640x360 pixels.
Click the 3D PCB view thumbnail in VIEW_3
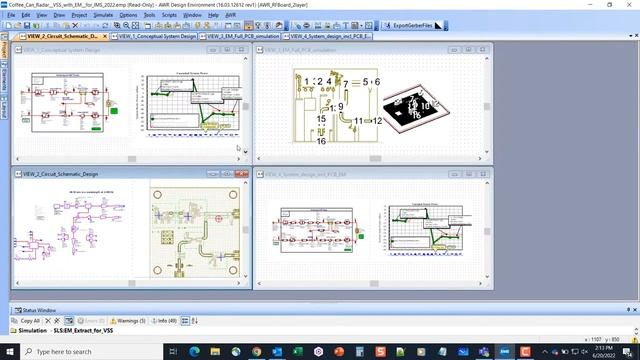pos(416,108)
